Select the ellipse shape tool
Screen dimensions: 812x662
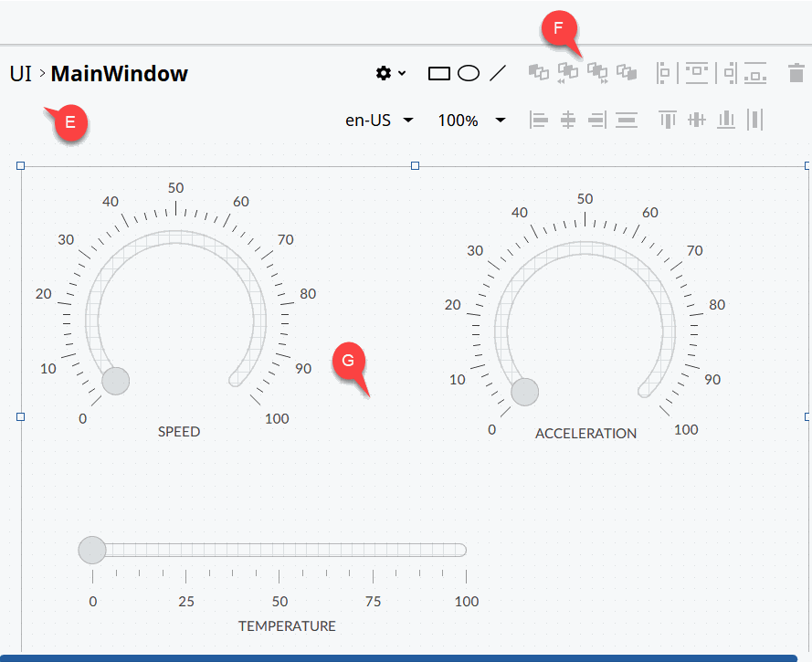469,73
